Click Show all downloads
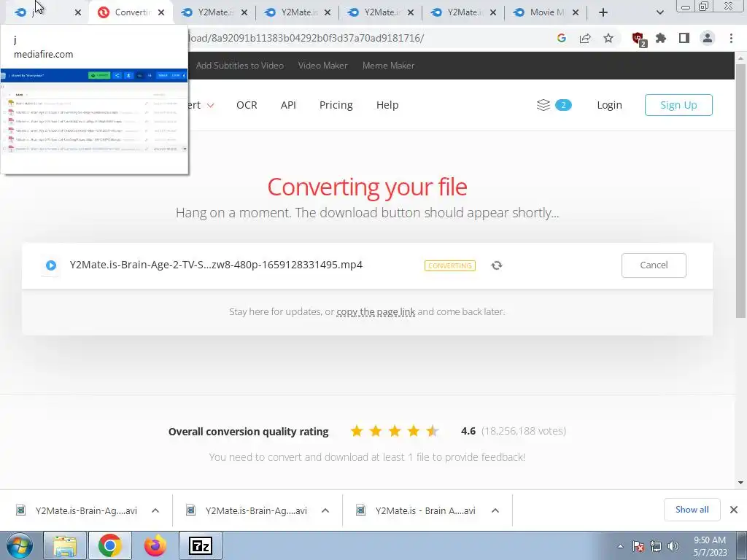This screenshot has height=560, width=747. 692,510
